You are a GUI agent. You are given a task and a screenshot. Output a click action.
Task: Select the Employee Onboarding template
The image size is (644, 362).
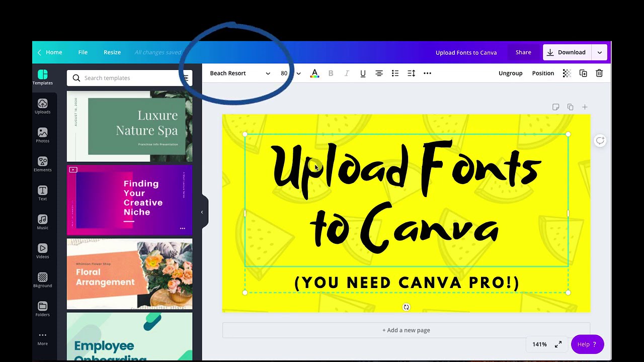(x=129, y=336)
